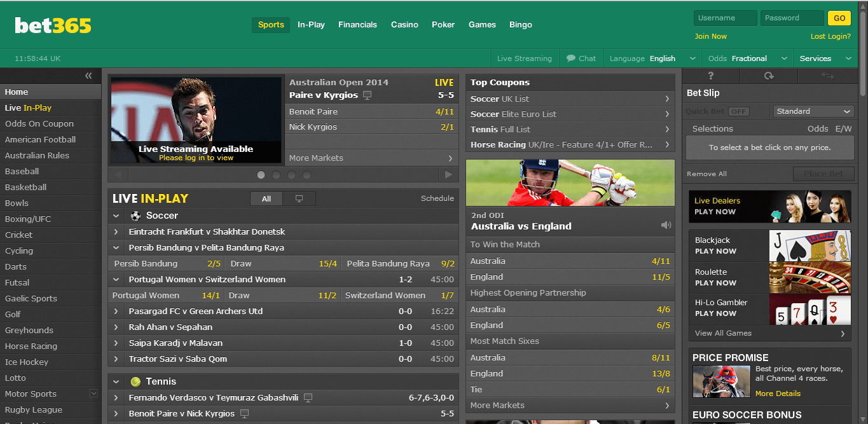868x424 pixels.
Task: Expand Motor Sports sidebar arrow
Action: [x=93, y=393]
